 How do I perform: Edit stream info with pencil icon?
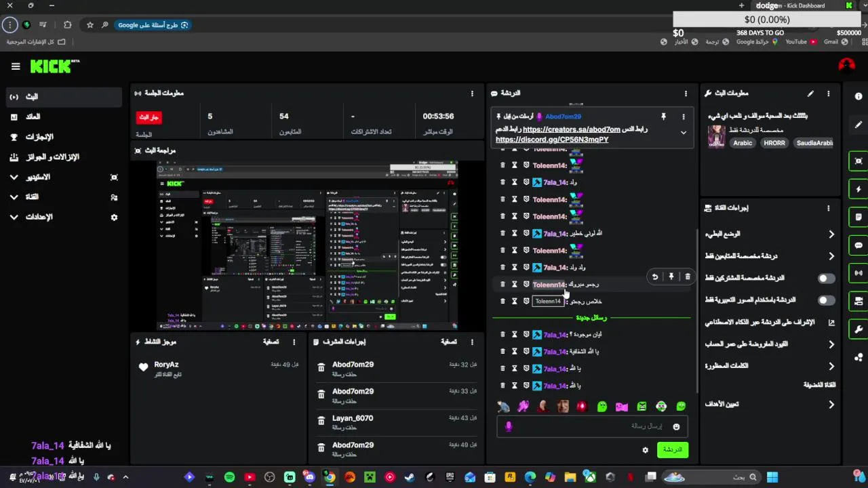810,94
